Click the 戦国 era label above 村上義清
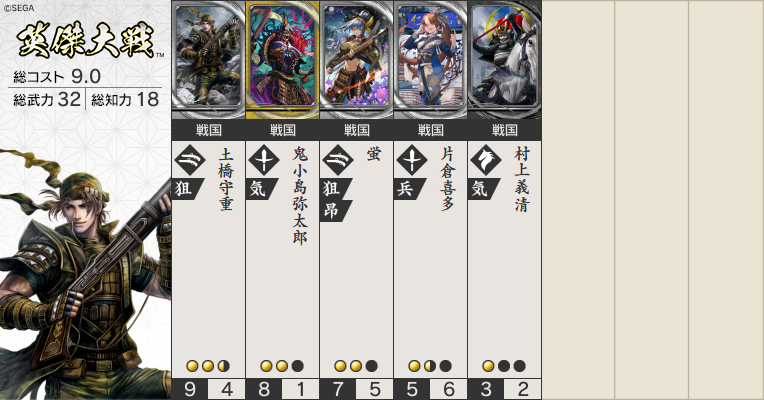 point(504,130)
